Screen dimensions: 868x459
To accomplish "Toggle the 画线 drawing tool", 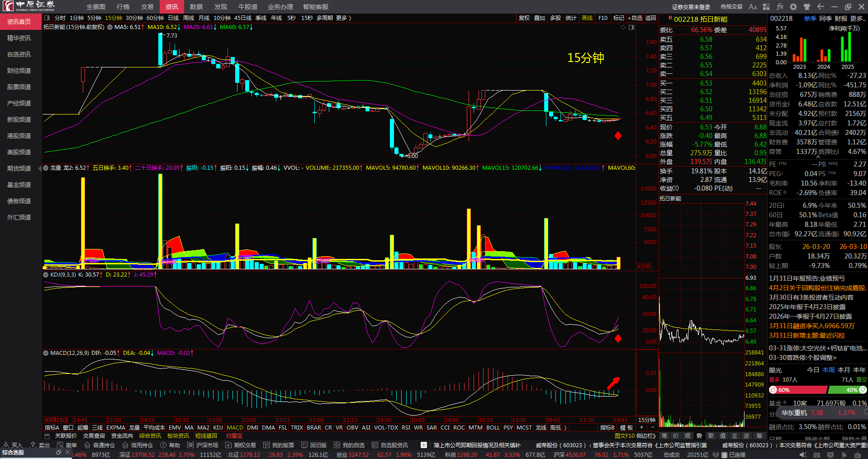I will click(587, 18).
